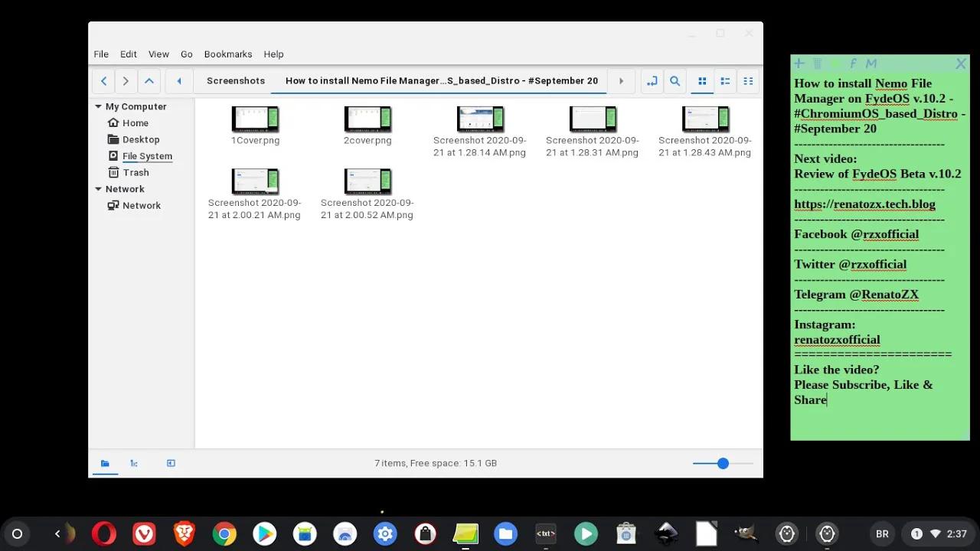Go forward in Nemo navigation history
Screen dimensions: 980x551
(x=126, y=80)
